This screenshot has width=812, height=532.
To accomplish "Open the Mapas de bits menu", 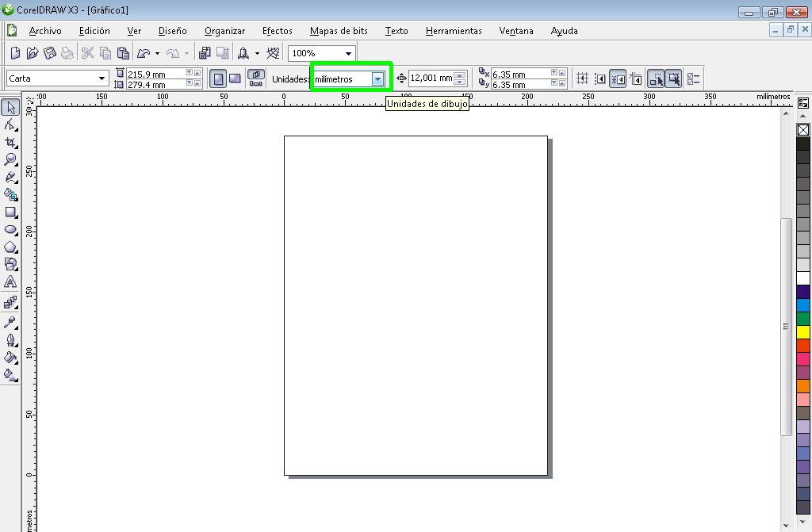I will coord(339,31).
